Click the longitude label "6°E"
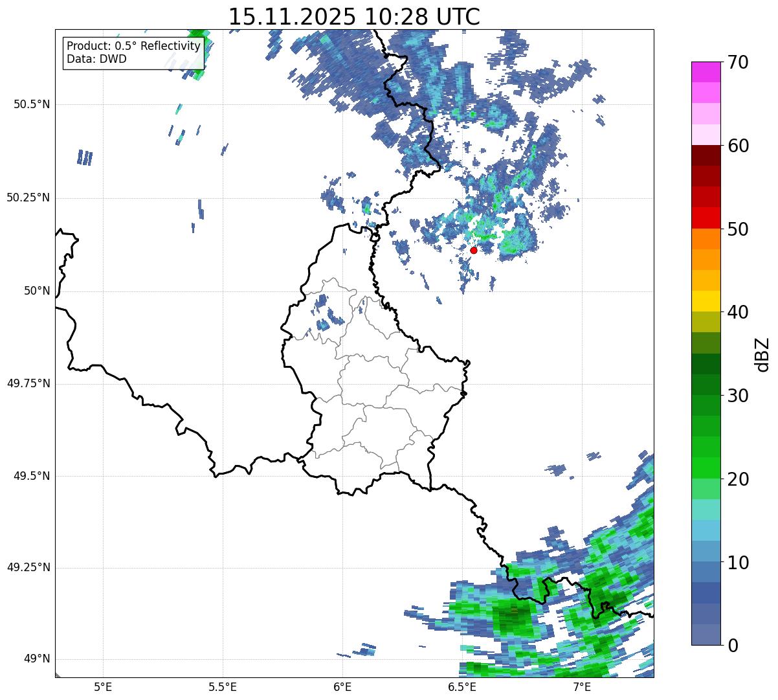The image size is (778, 700). coord(342,687)
